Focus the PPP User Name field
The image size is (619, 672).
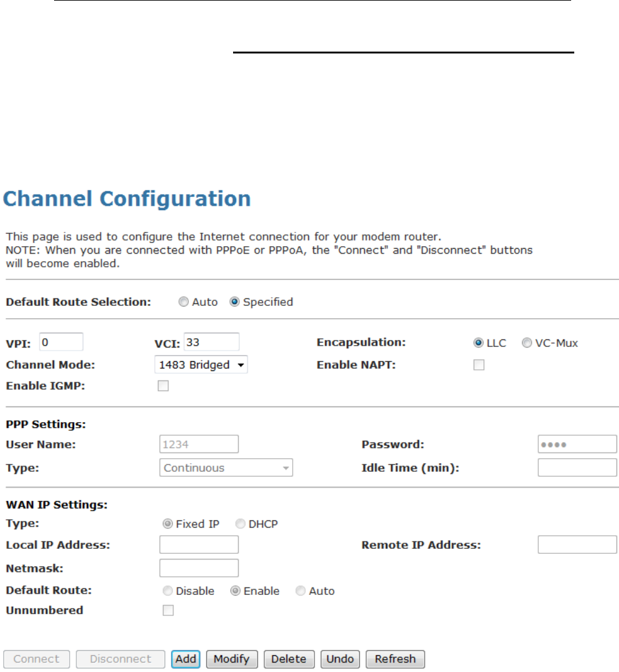coord(199,444)
